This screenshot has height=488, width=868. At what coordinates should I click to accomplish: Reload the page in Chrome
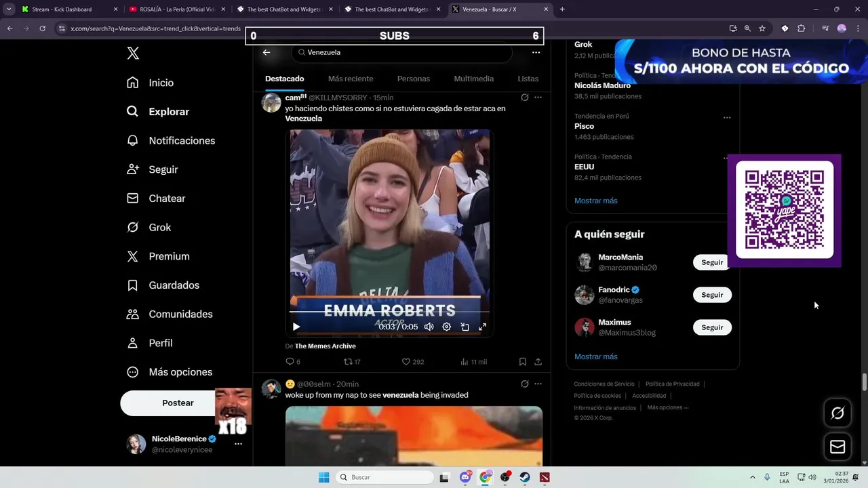pos(42,28)
